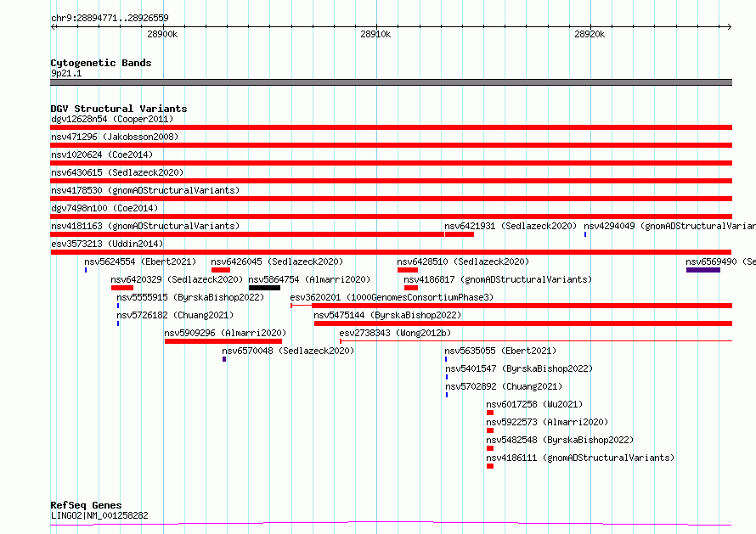Image resolution: width=756 pixels, height=534 pixels.
Task: Click the 28920k ruler tick label
Action: point(590,34)
